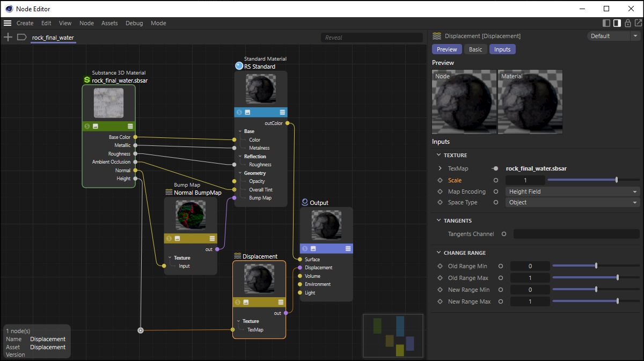Toggle the keyframe diamond next to Scale
644x361 pixels.
point(440,180)
